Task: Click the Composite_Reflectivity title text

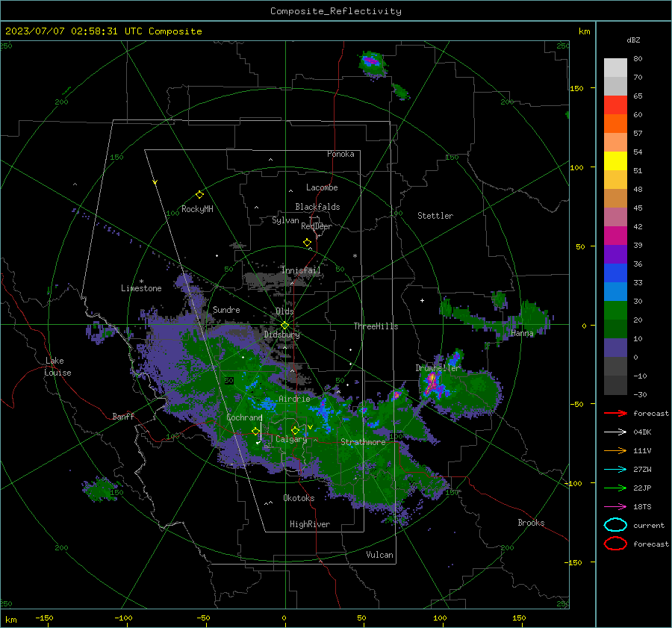Action: (336, 11)
